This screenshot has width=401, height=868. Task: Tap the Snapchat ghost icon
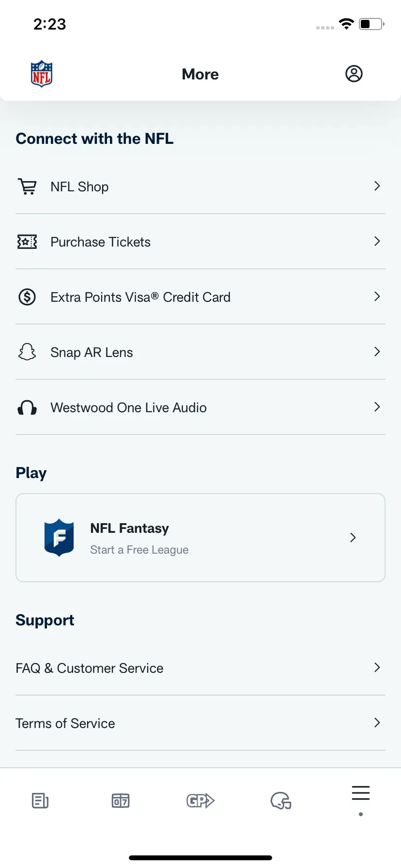(27, 352)
